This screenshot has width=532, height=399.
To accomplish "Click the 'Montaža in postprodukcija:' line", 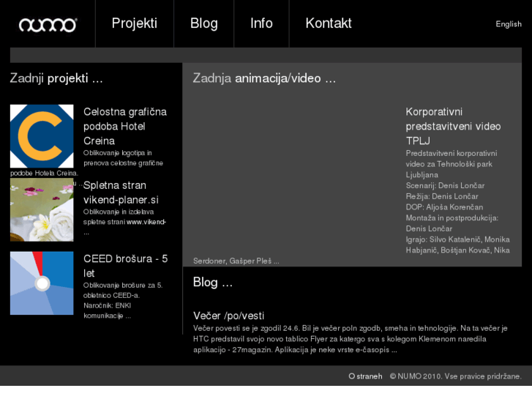I will pos(452,218).
